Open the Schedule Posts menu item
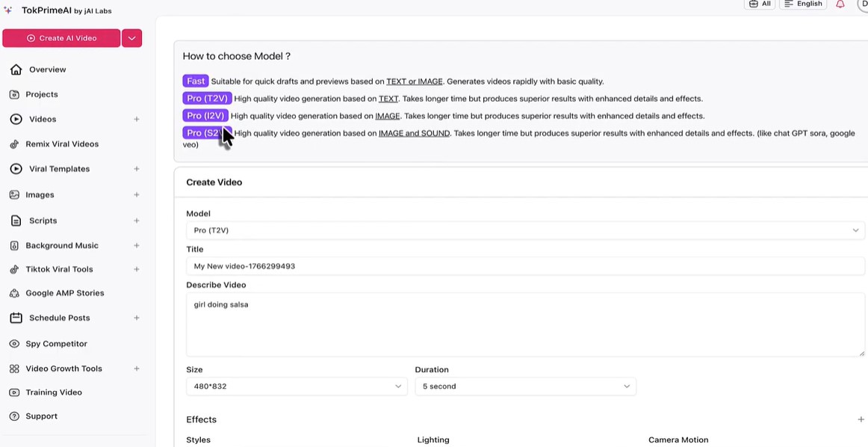The image size is (868, 447). pyautogui.click(x=59, y=318)
